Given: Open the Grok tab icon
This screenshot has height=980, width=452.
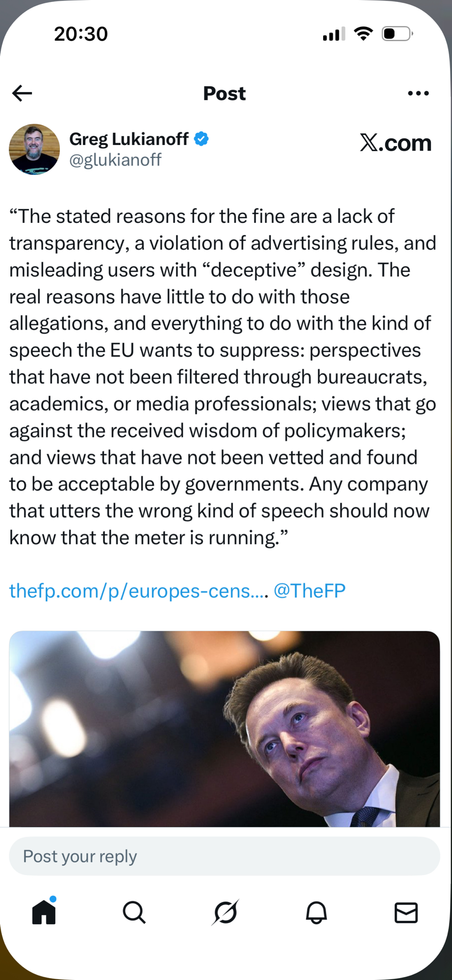Looking at the screenshot, I should [226, 912].
